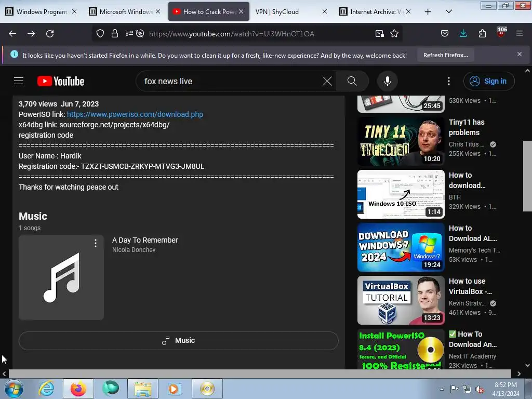Open How to use VirtualBox video title

click(470, 286)
